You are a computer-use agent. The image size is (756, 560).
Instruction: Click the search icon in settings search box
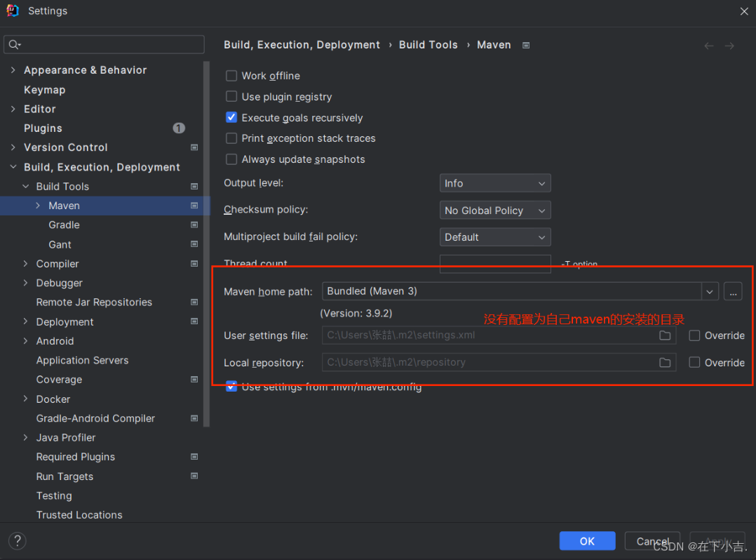click(15, 44)
